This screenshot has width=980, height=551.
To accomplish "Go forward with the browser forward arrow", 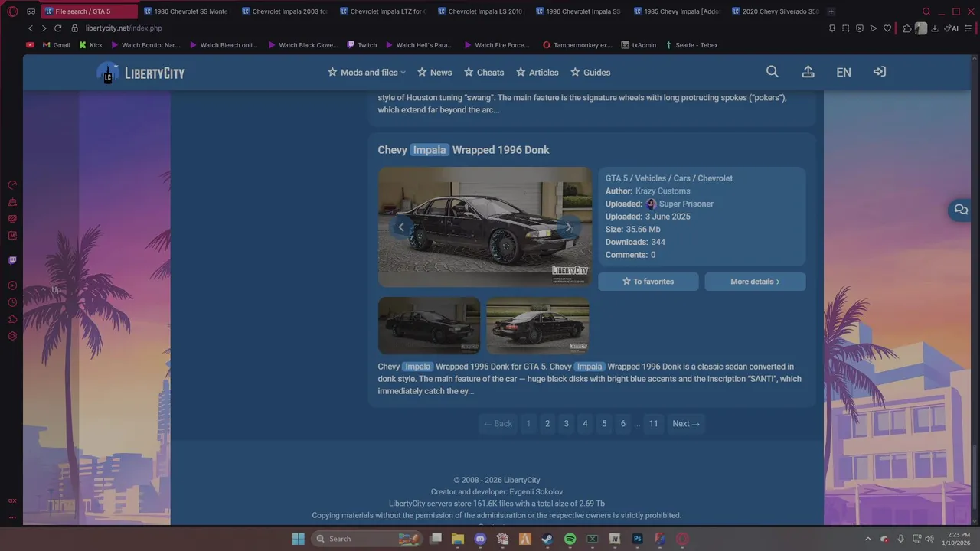I will pyautogui.click(x=44, y=28).
